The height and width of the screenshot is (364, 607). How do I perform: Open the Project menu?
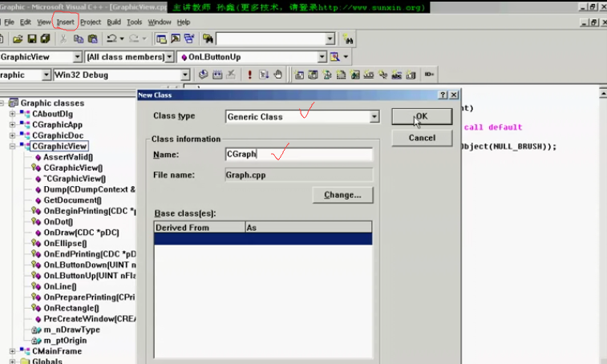pyautogui.click(x=91, y=22)
